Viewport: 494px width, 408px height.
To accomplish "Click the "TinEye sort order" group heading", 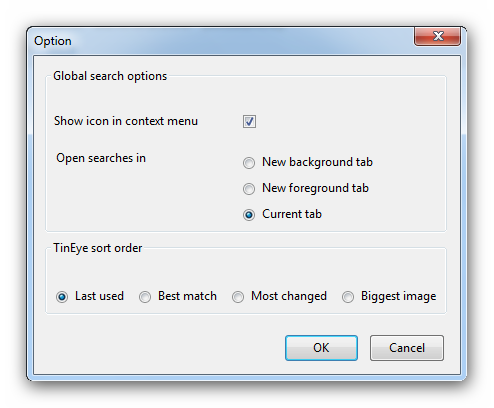I will (x=98, y=248).
